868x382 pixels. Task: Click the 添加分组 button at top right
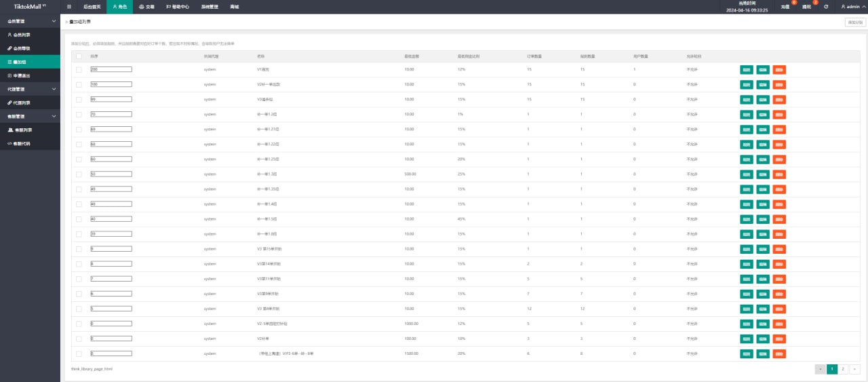point(854,22)
